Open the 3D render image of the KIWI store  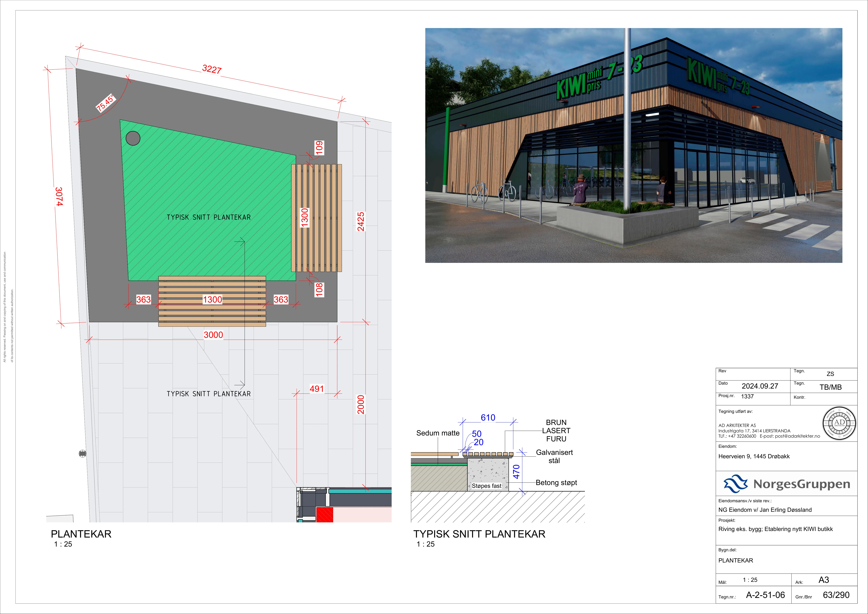[x=634, y=145]
